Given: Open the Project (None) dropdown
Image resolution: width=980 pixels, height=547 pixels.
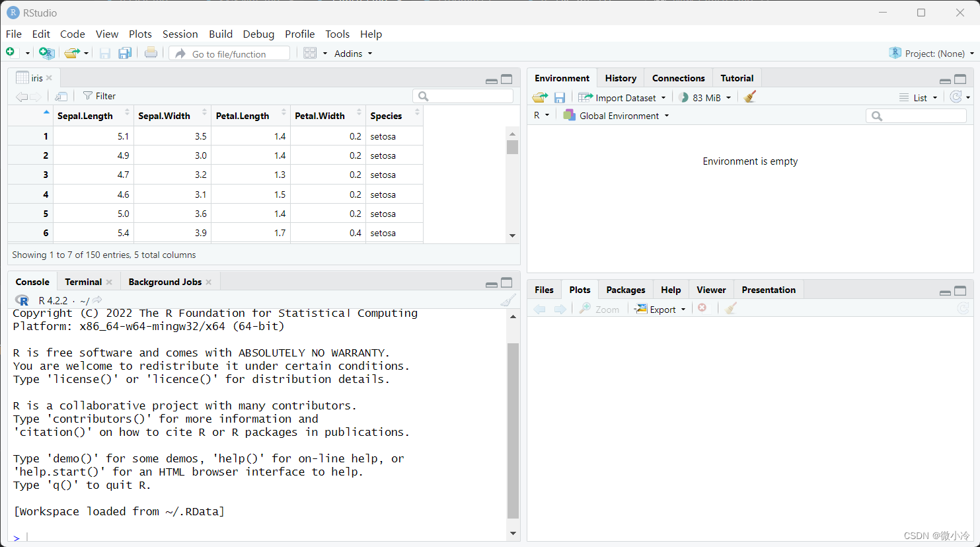Looking at the screenshot, I should point(931,54).
